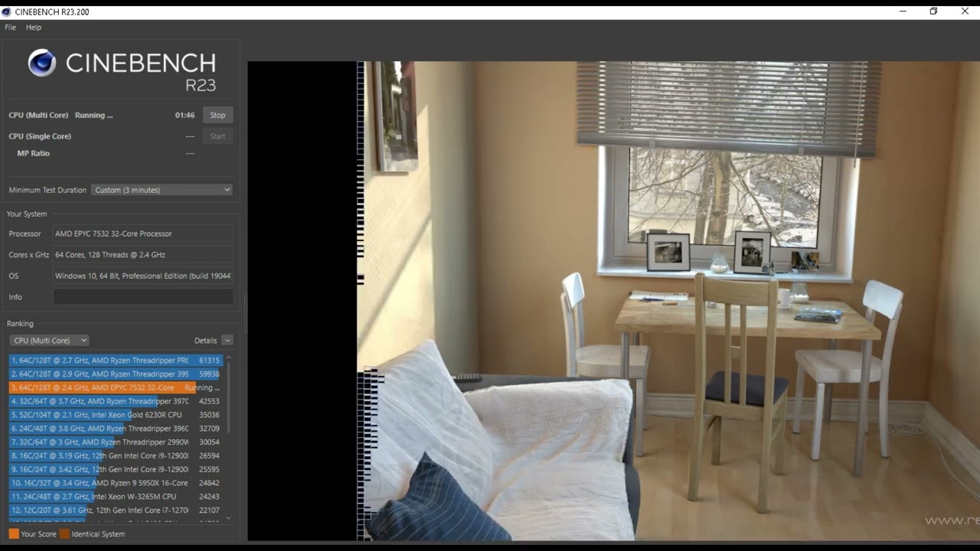Select ranking row 1 Threadripper 61315

pyautogui.click(x=115, y=360)
